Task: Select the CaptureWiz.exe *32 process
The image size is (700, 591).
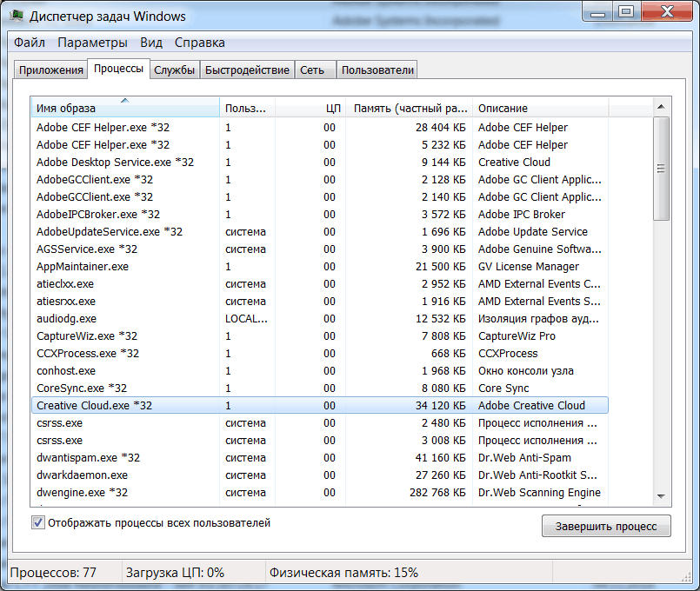Action: pyautogui.click(x=320, y=335)
